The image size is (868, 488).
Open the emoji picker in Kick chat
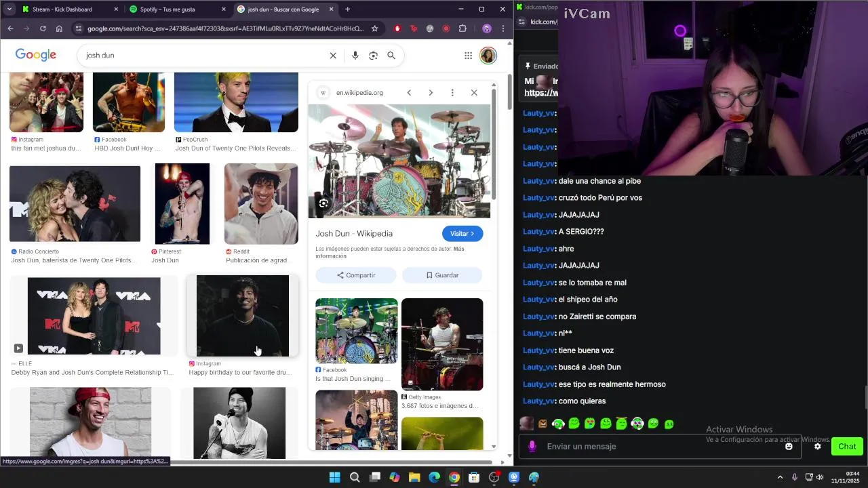pyautogui.click(x=789, y=447)
